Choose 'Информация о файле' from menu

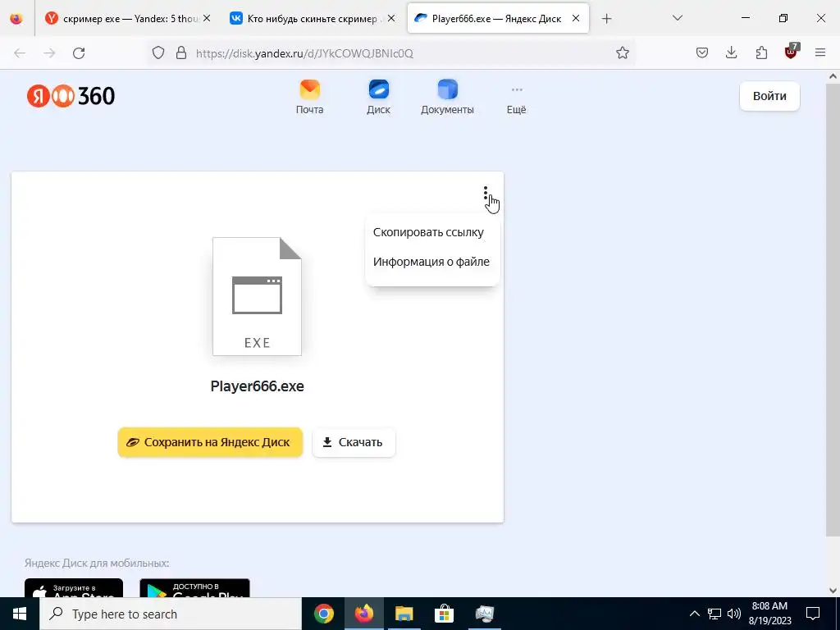(x=432, y=262)
